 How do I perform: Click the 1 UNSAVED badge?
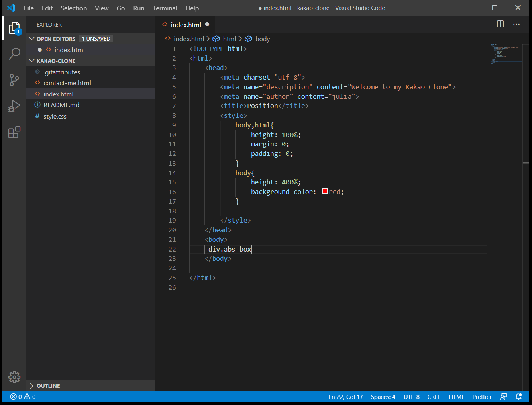click(96, 39)
